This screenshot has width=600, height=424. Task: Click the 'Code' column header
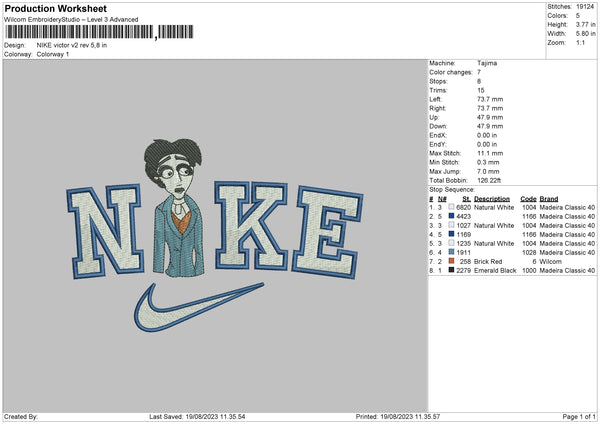coord(528,199)
